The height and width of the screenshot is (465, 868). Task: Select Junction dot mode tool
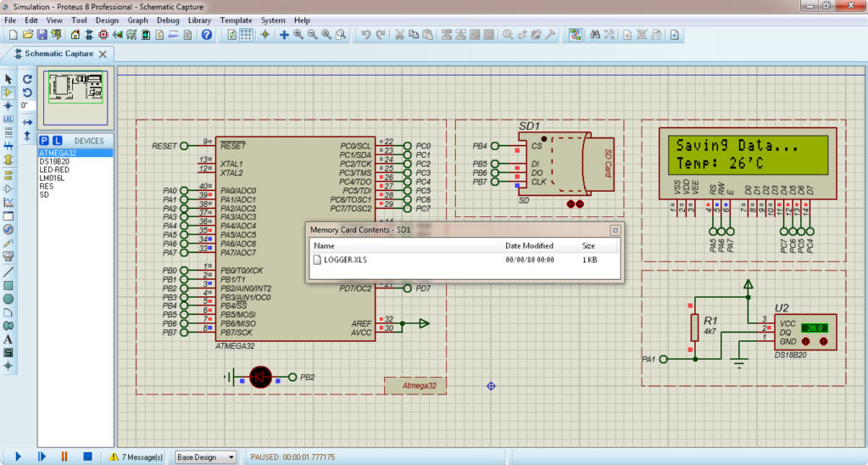tap(8, 105)
